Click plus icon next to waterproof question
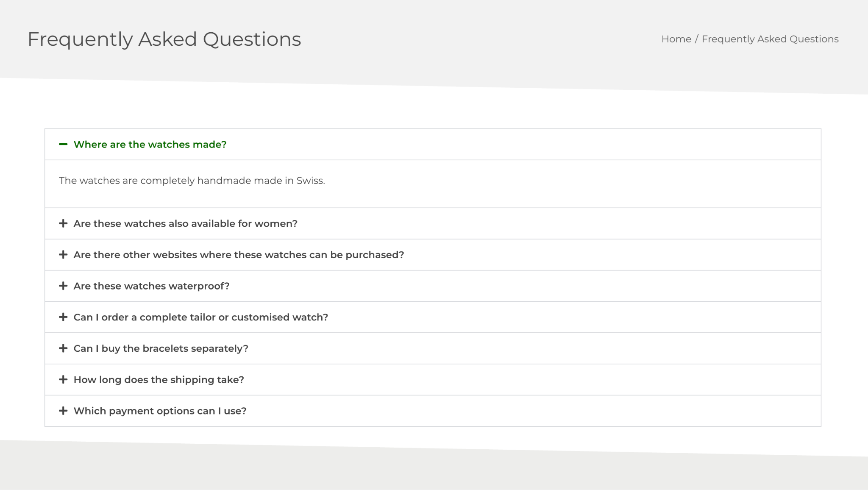 pyautogui.click(x=63, y=286)
